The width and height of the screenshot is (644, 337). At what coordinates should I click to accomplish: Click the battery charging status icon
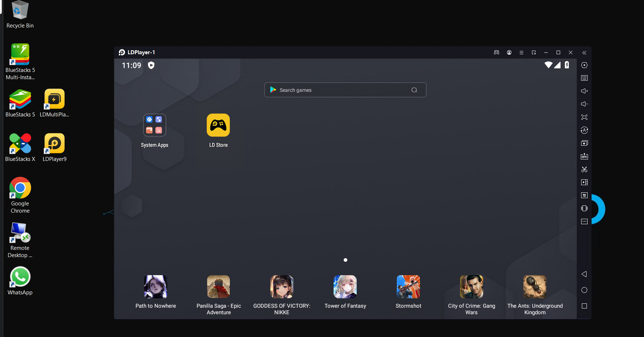[567, 65]
